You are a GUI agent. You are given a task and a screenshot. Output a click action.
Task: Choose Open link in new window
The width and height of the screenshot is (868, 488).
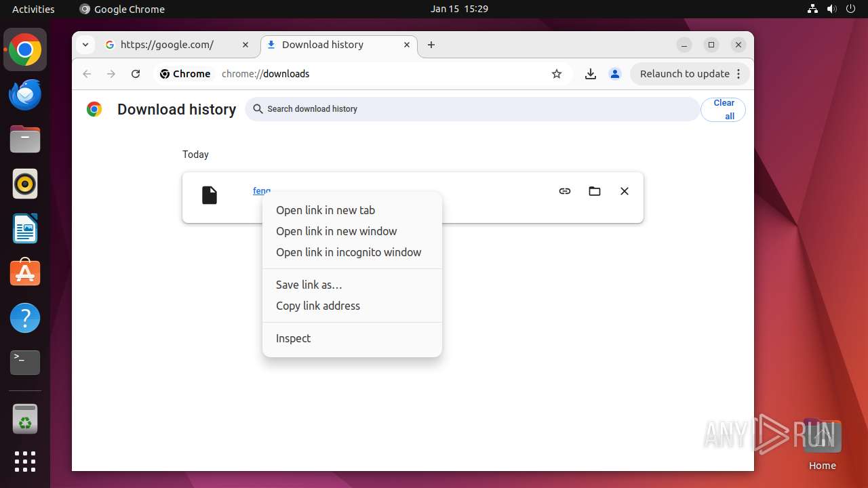pos(352,231)
